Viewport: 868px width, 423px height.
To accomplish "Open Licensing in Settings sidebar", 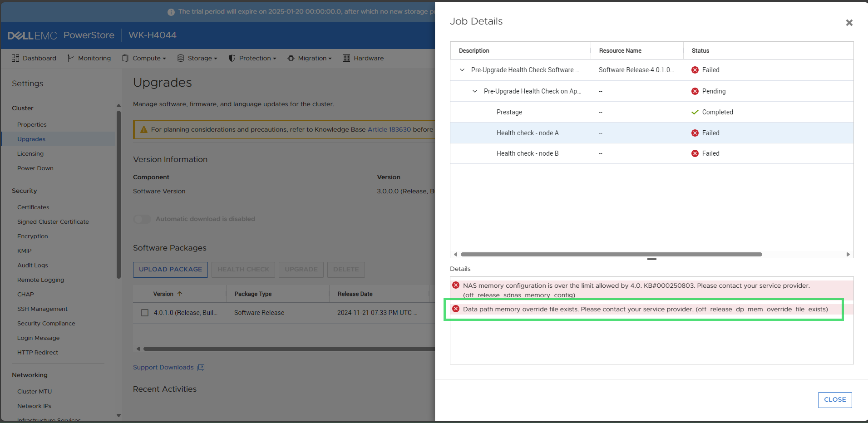I will (30, 154).
